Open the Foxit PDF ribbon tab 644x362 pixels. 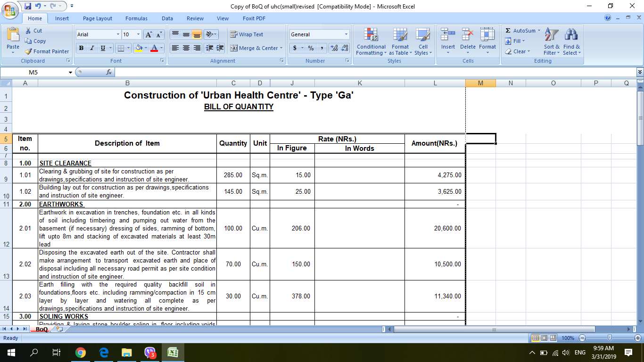click(x=254, y=18)
